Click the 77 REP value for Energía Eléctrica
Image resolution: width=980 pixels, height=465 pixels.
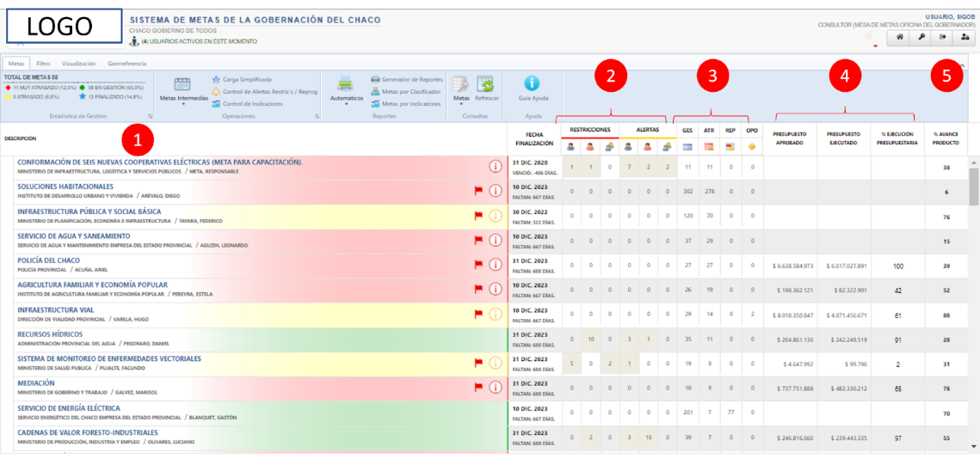[730, 413]
